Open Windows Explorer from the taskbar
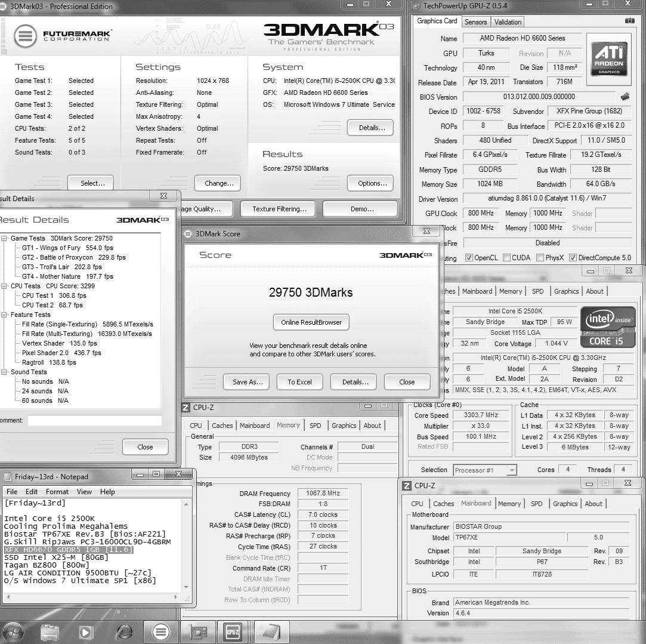Image resolution: width=646 pixels, height=644 pixels. click(50, 632)
